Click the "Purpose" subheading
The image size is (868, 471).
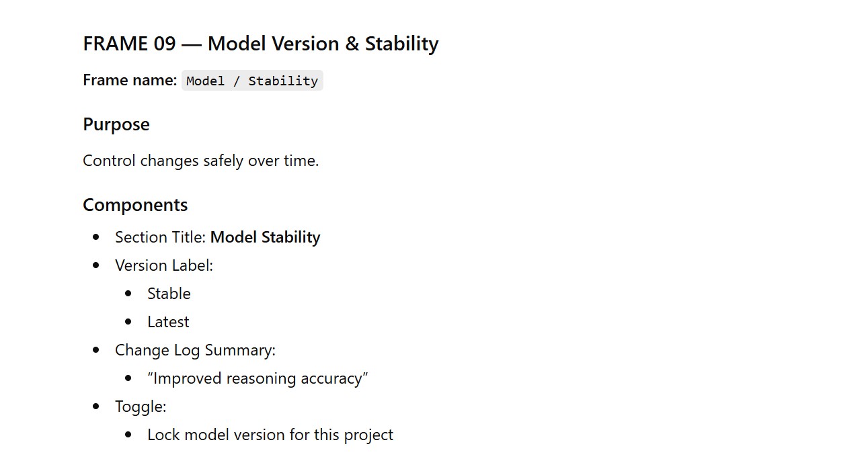point(116,124)
